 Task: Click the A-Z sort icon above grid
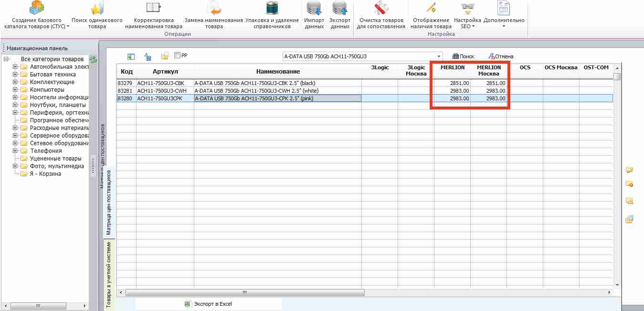coord(148,56)
